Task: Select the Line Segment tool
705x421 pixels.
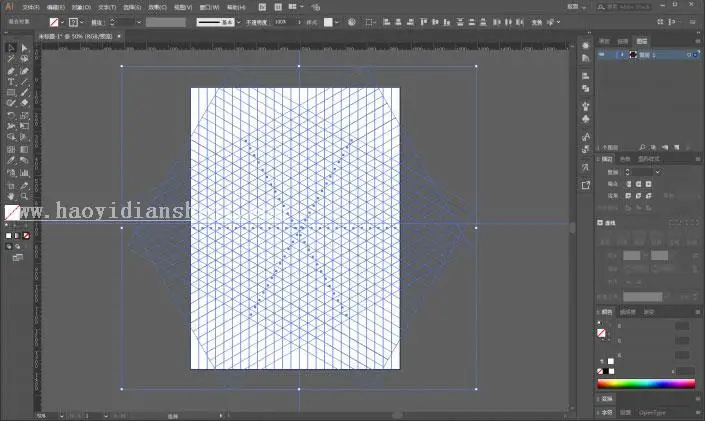Action: tap(24, 82)
